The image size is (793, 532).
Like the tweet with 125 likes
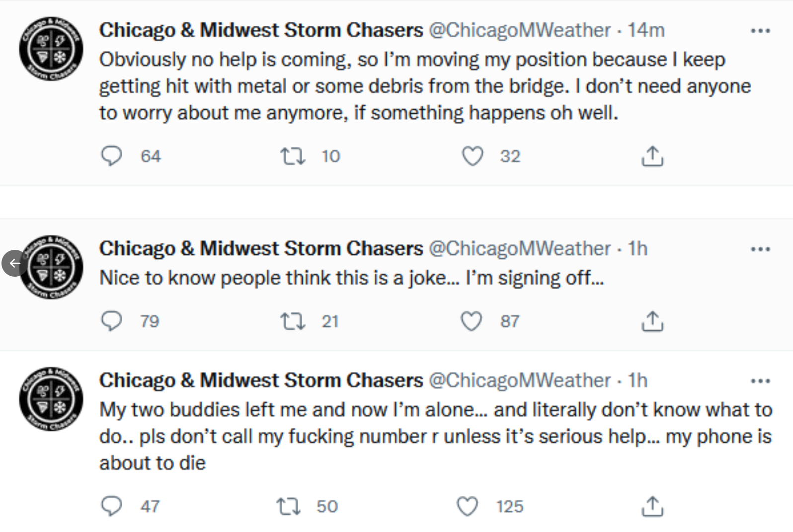[467, 506]
